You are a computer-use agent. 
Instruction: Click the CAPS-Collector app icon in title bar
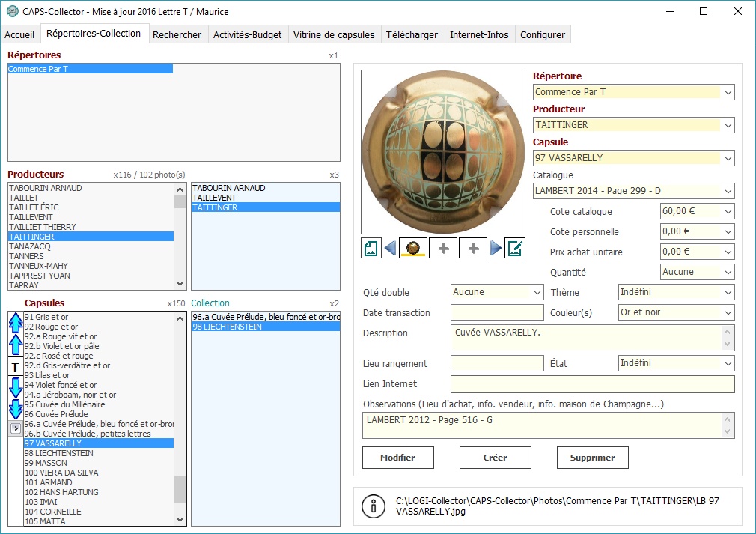13,11
